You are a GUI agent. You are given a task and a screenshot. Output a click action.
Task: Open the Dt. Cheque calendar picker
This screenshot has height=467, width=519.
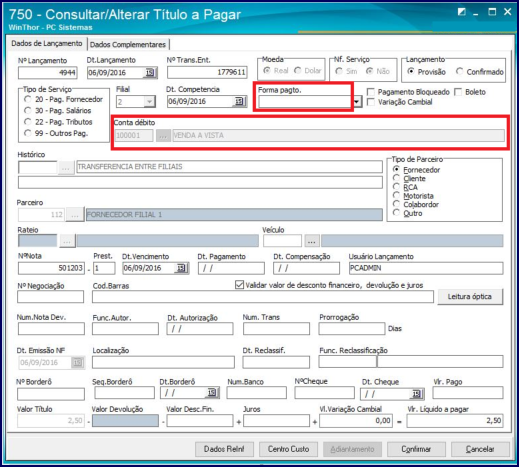(x=416, y=394)
